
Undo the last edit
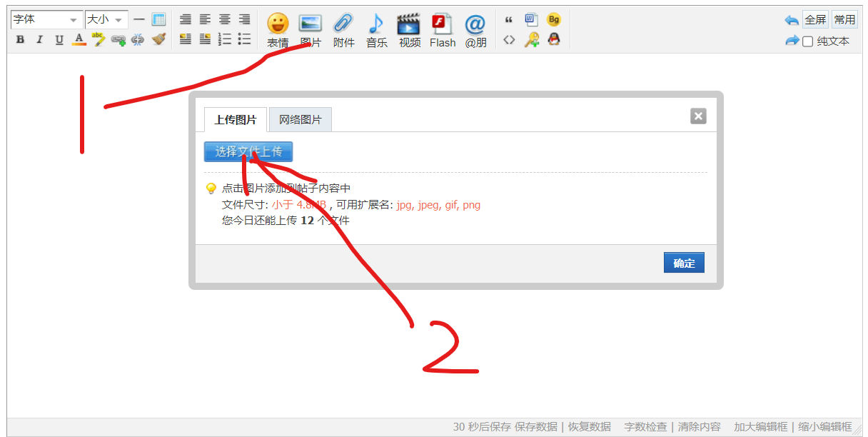click(x=792, y=20)
